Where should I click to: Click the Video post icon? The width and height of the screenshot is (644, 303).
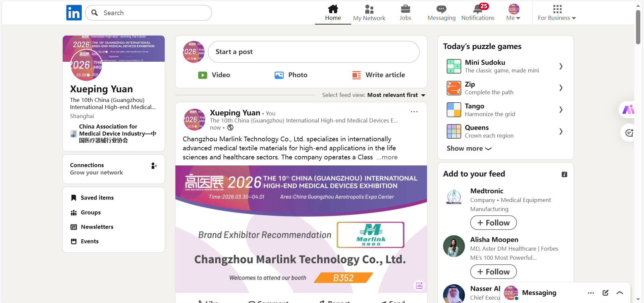coord(203,75)
